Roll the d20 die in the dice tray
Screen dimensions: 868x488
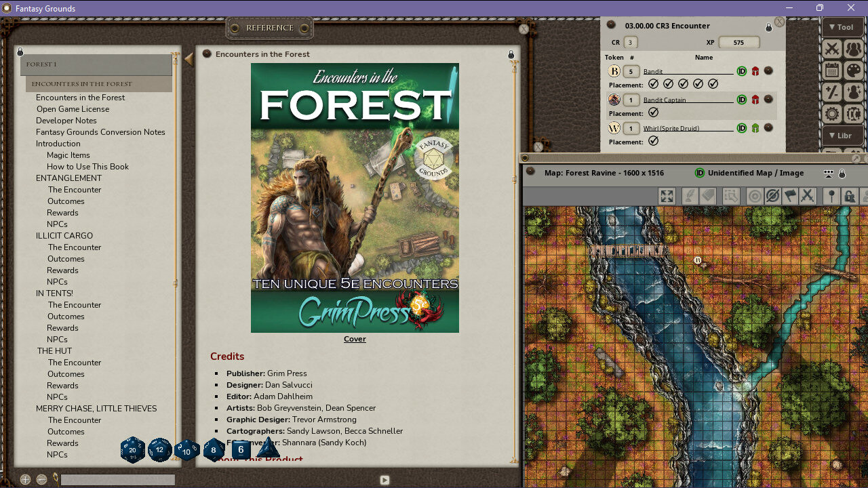[133, 449]
